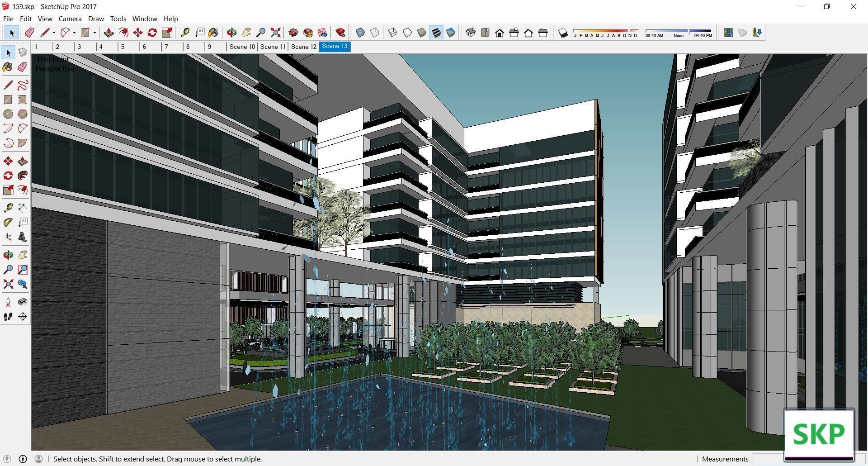Expand the Rectangle shapes dropdown arrow
Screen dimensions: 868x466
(94, 33)
